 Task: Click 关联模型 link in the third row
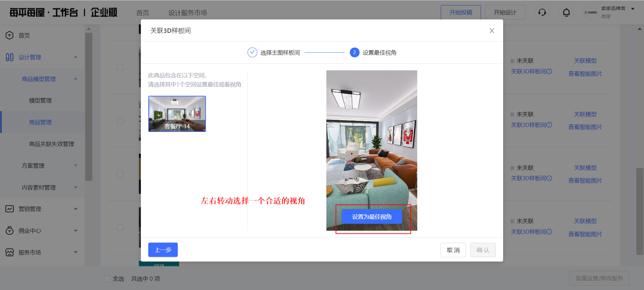click(585, 168)
